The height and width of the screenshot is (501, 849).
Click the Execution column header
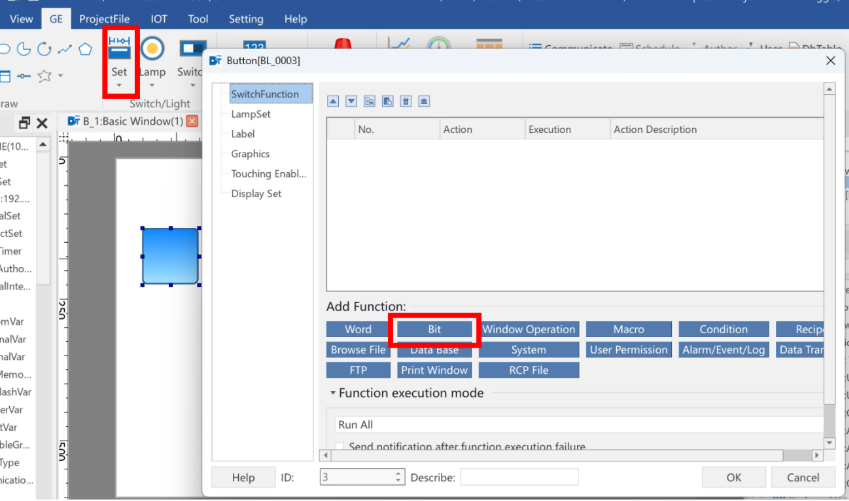(x=567, y=129)
